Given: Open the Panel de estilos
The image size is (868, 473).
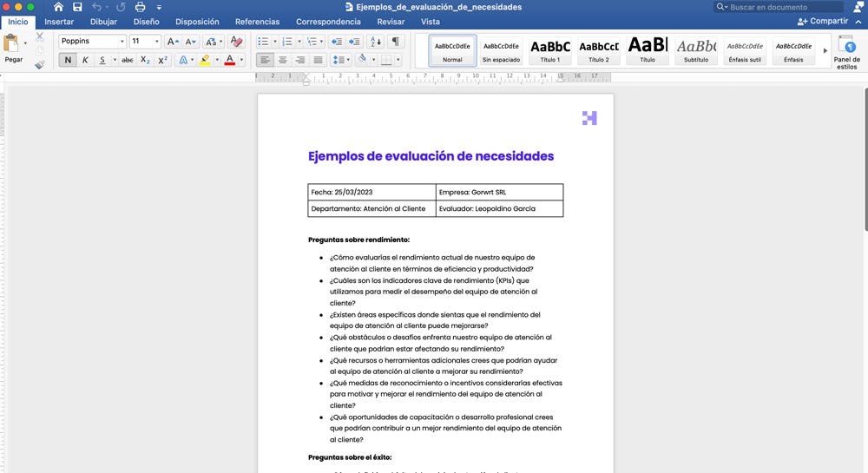Looking at the screenshot, I should pos(846,52).
